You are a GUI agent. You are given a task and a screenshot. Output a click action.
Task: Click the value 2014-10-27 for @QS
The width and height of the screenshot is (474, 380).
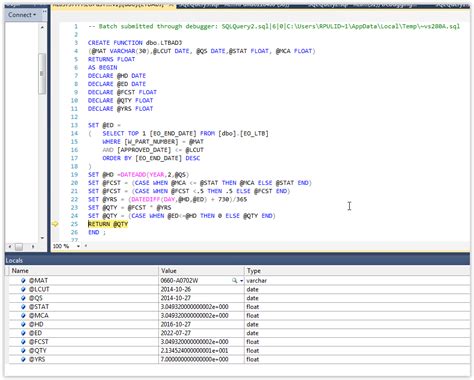coord(176,298)
